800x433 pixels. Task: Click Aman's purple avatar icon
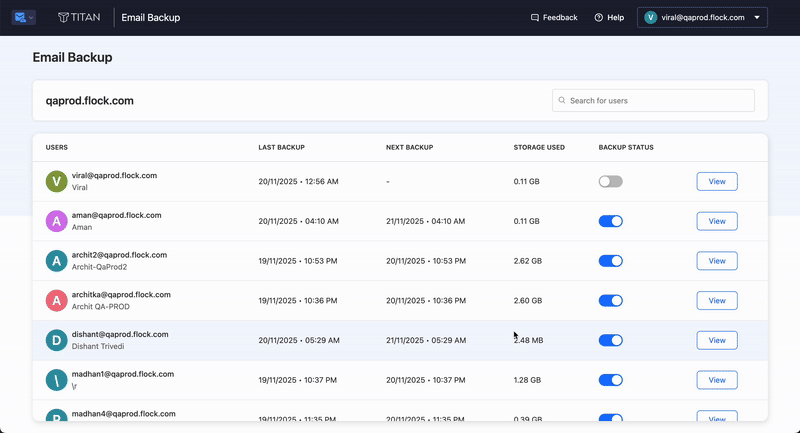pos(57,221)
